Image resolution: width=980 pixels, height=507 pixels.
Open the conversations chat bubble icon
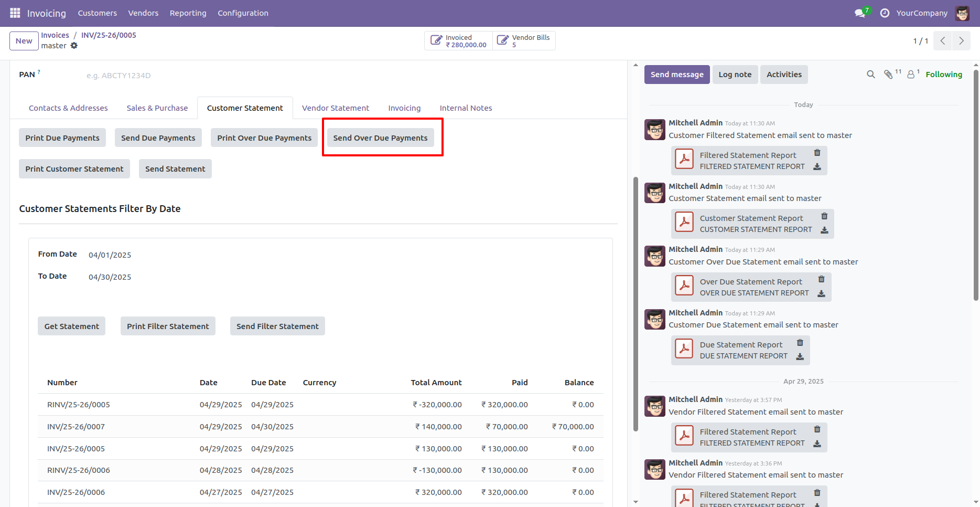click(859, 13)
